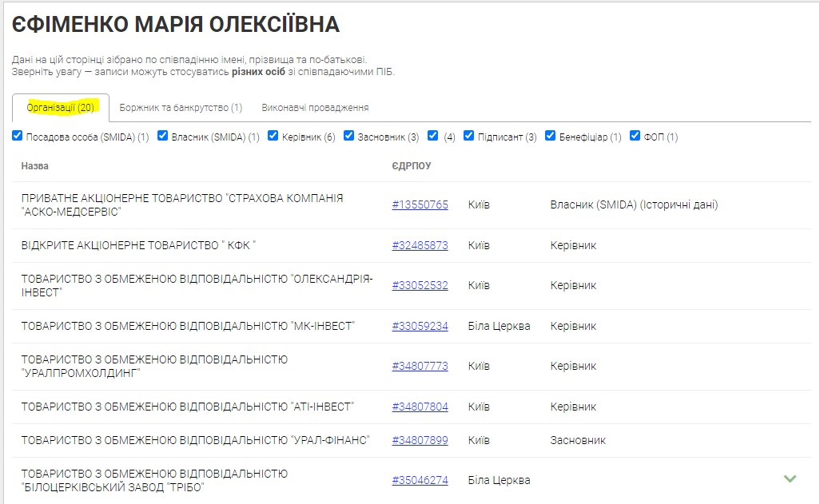Uncheck Посадова особа (SMIDA) filter
This screenshot has height=504, width=820.
pos(18,136)
